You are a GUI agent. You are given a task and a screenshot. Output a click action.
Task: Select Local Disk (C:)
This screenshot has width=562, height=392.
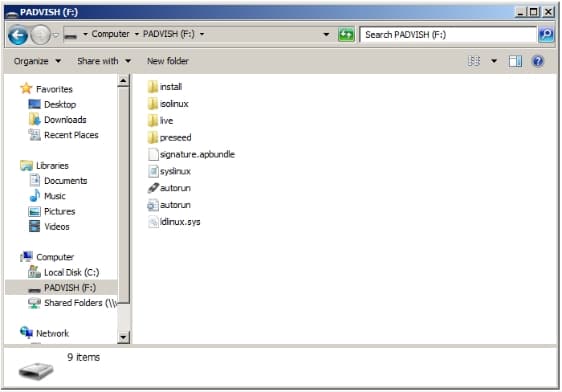pos(72,273)
